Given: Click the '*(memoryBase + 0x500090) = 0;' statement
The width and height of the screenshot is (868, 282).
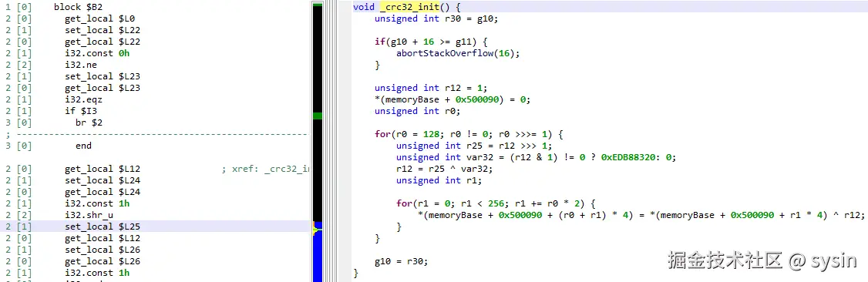Looking at the screenshot, I should (453, 99).
